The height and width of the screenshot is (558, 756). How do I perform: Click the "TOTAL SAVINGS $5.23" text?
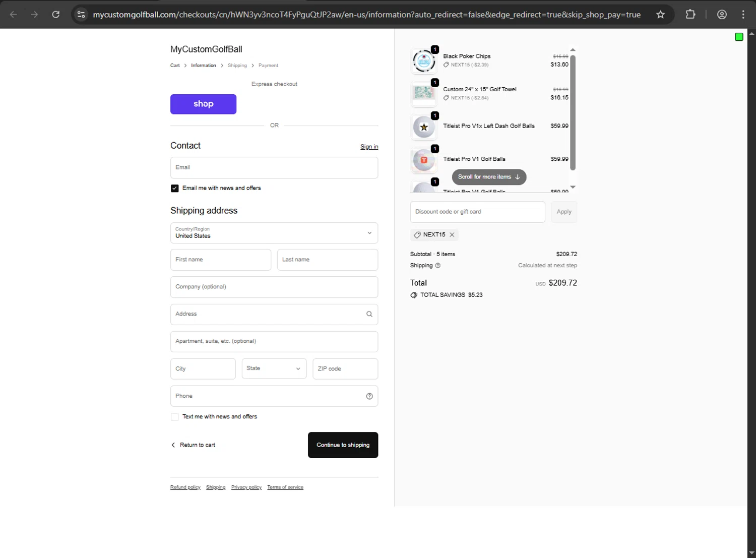(x=452, y=295)
